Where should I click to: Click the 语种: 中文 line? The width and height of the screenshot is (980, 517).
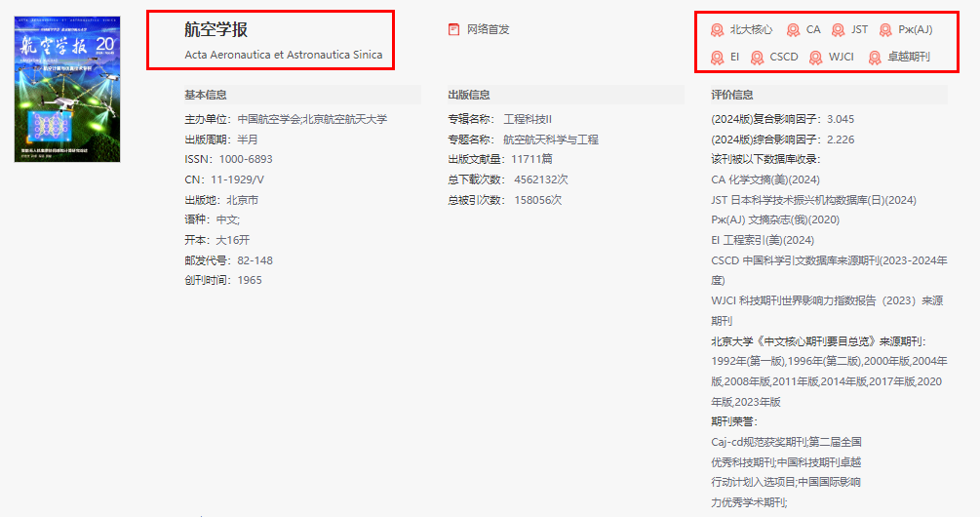(x=212, y=219)
